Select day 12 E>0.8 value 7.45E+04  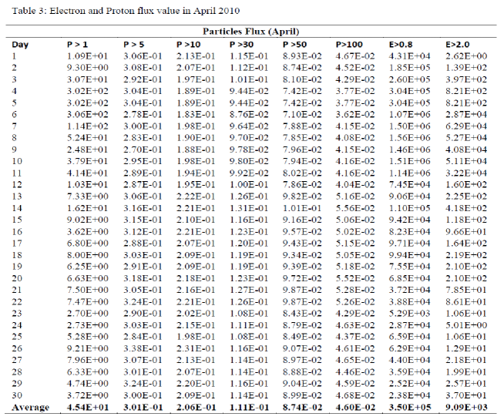[x=409, y=185]
